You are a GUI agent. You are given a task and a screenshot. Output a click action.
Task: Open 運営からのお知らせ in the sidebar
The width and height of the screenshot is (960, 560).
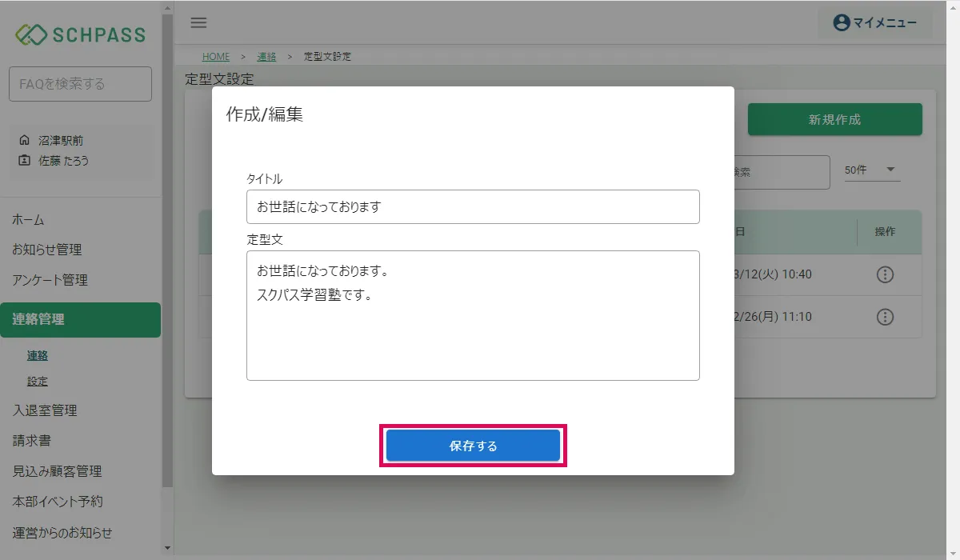(x=62, y=532)
